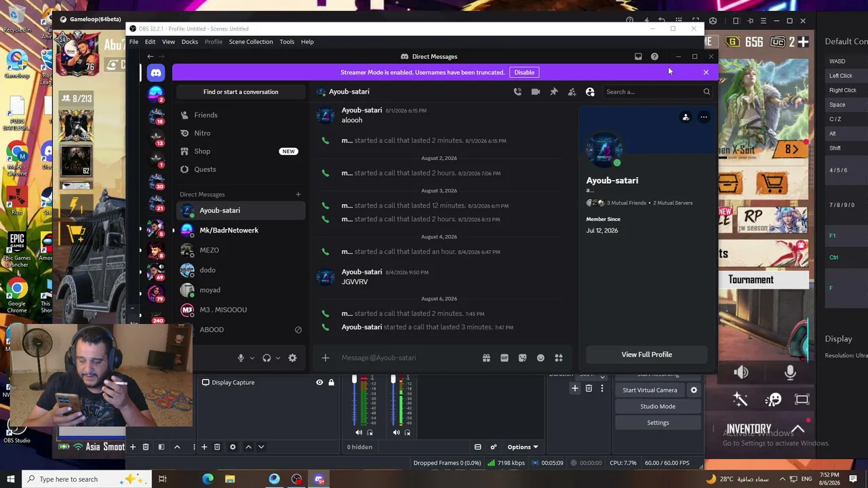Create a new DM with plus icon
The image size is (868, 488).
(298, 195)
